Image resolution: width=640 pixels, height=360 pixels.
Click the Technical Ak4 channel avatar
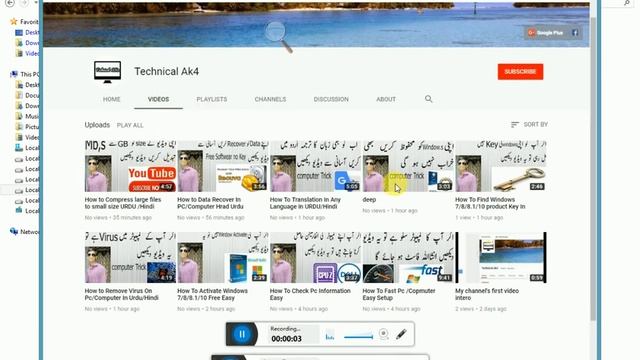tap(107, 71)
